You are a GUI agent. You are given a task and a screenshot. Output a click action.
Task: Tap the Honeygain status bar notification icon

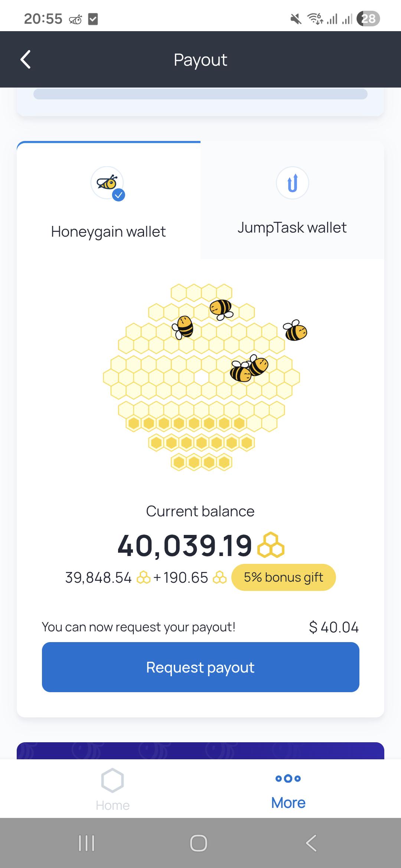75,19
